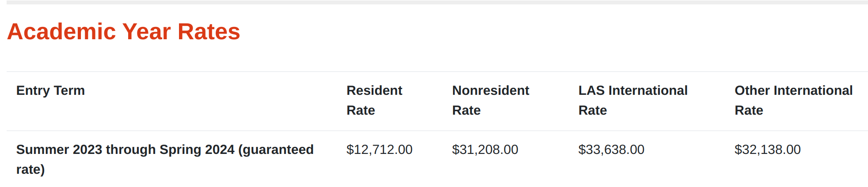Click the wrapped "rate)" text in the first column

pos(30,169)
